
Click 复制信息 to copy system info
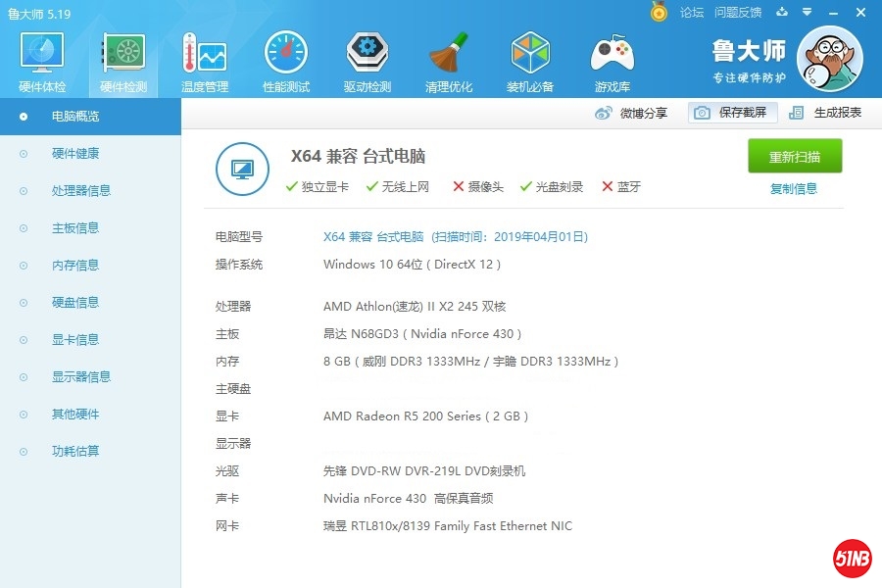click(x=795, y=187)
